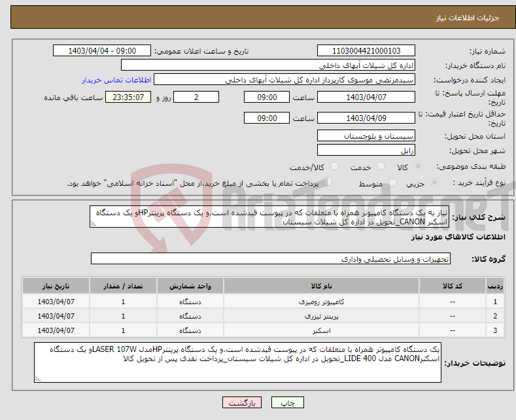Click the price validity time 09:00 field

click(267, 118)
